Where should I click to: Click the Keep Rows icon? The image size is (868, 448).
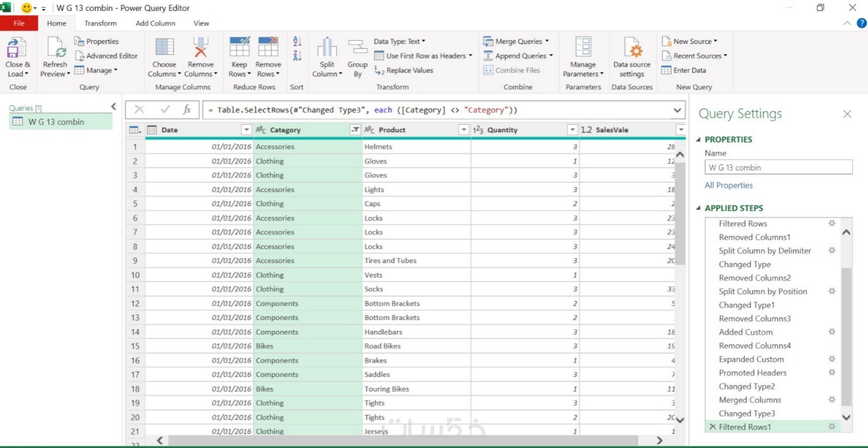pyautogui.click(x=239, y=47)
